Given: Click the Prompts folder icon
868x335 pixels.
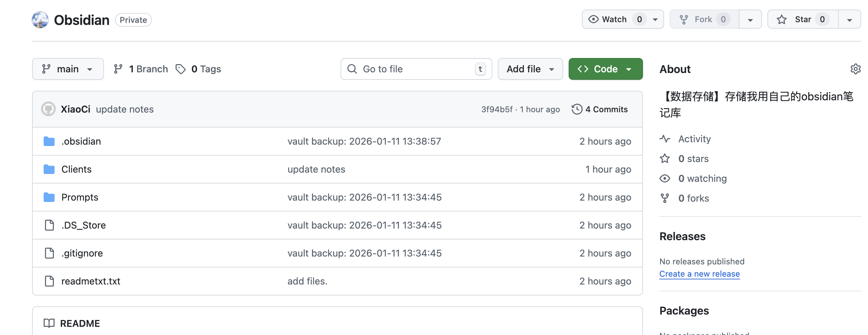Looking at the screenshot, I should click(49, 197).
